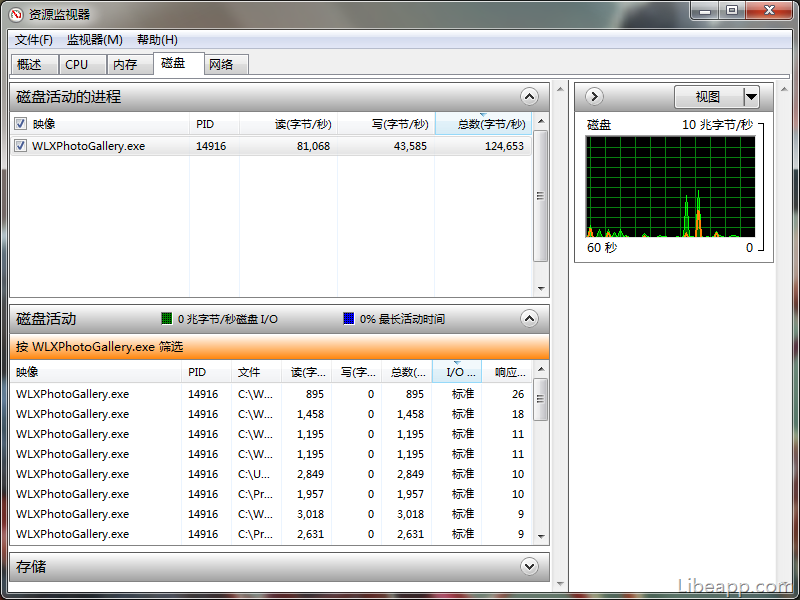Screen dimensions: 800x600
Task: Maximize the Resource Monitor window
Action: pos(732,10)
